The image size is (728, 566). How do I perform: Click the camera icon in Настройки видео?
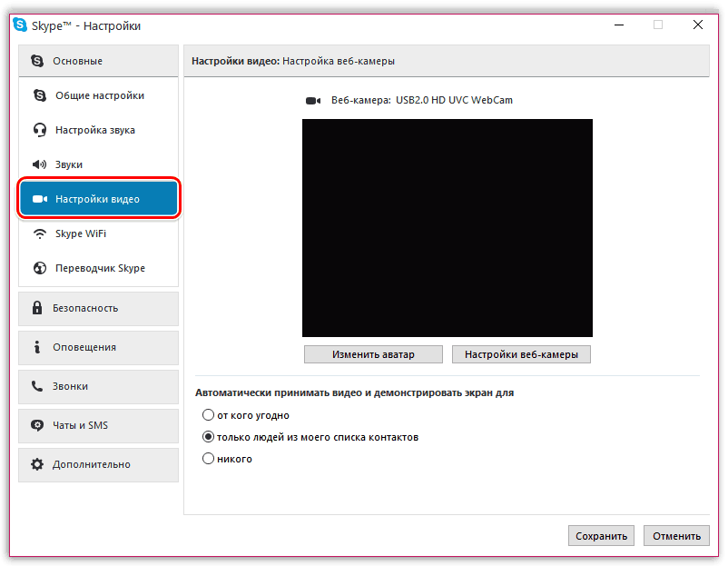click(x=40, y=199)
